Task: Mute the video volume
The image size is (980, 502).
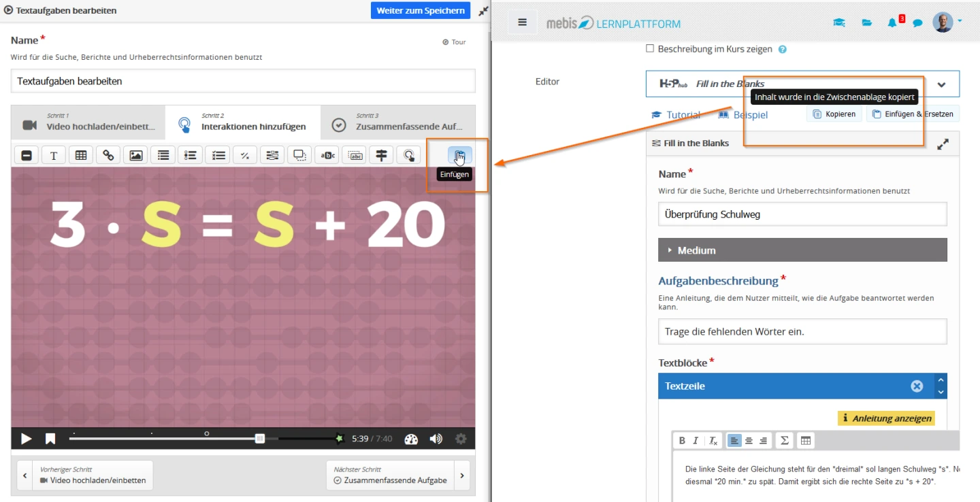Action: point(436,439)
